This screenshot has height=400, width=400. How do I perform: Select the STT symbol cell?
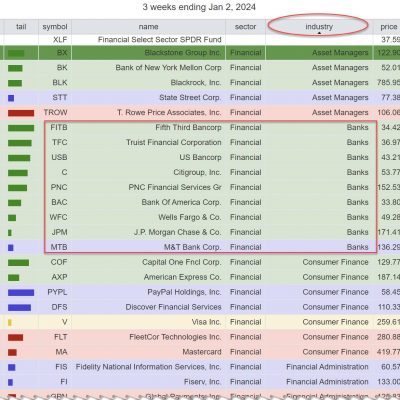60,98
